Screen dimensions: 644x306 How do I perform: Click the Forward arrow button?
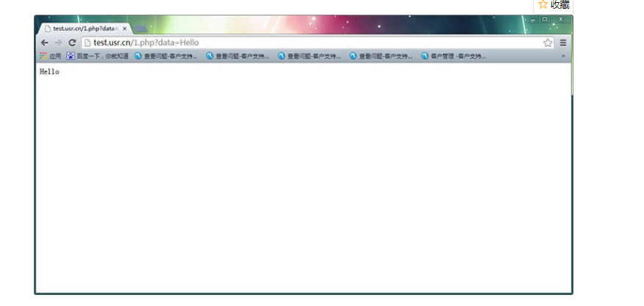[58, 43]
